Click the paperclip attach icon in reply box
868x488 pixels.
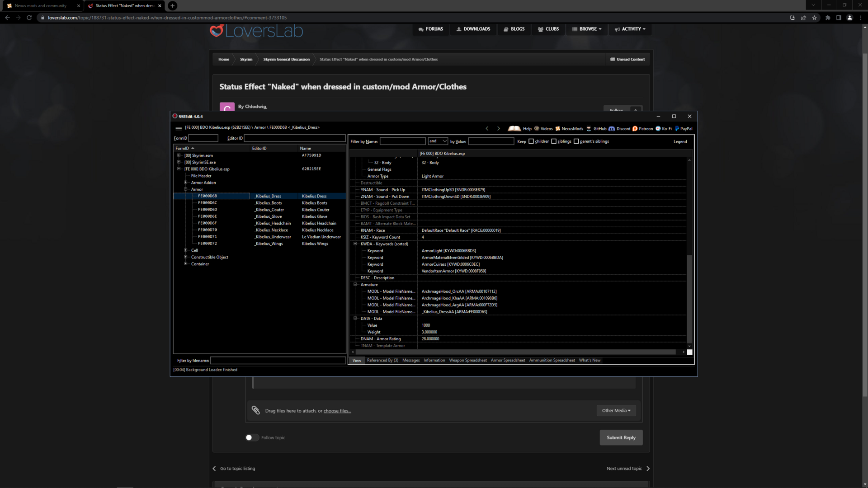click(256, 410)
